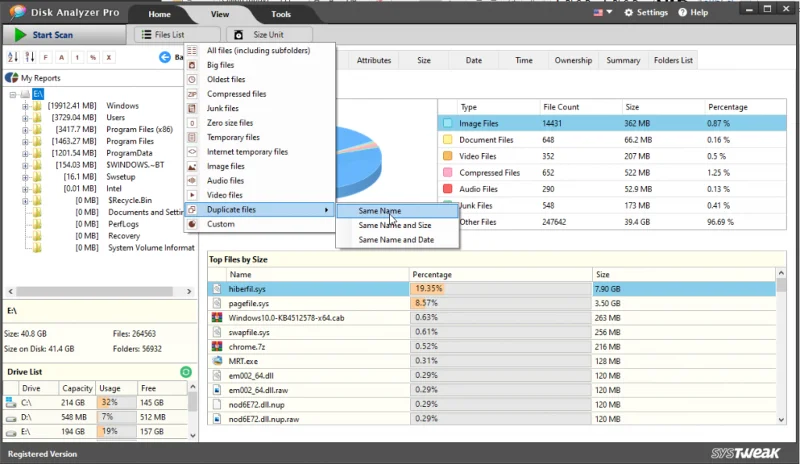Select the Compressed files ZIP icon
This screenshot has width=800, height=464.
click(192, 94)
